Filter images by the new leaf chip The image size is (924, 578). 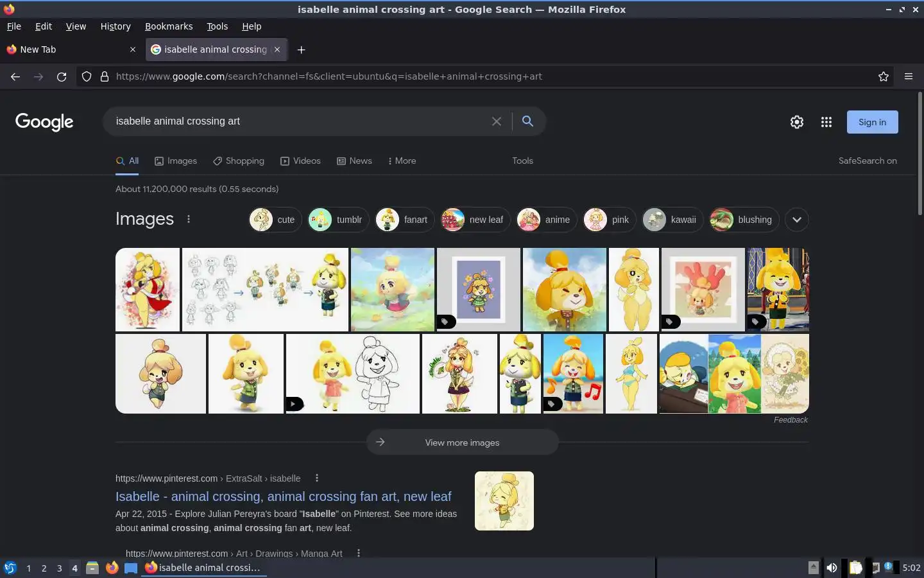click(x=475, y=220)
